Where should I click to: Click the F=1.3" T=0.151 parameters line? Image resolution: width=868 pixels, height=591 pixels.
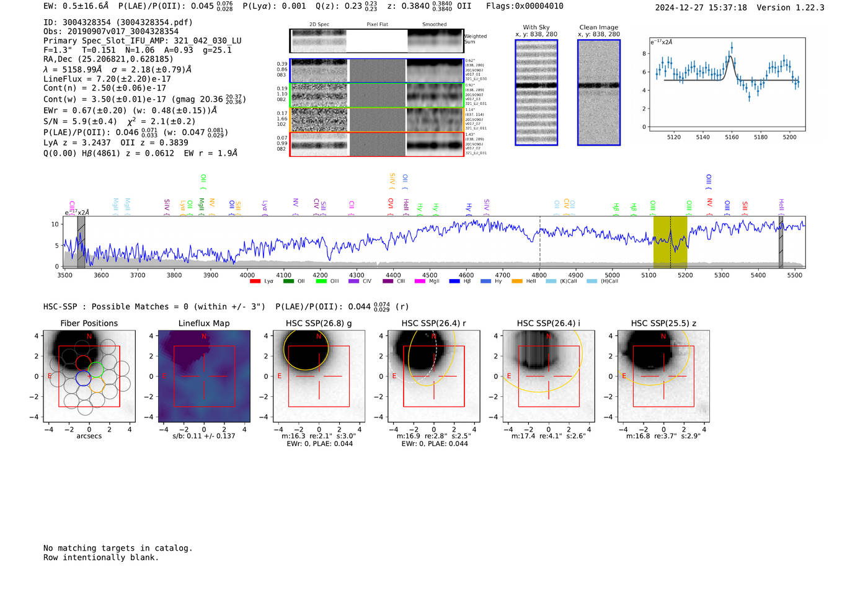[x=138, y=50]
